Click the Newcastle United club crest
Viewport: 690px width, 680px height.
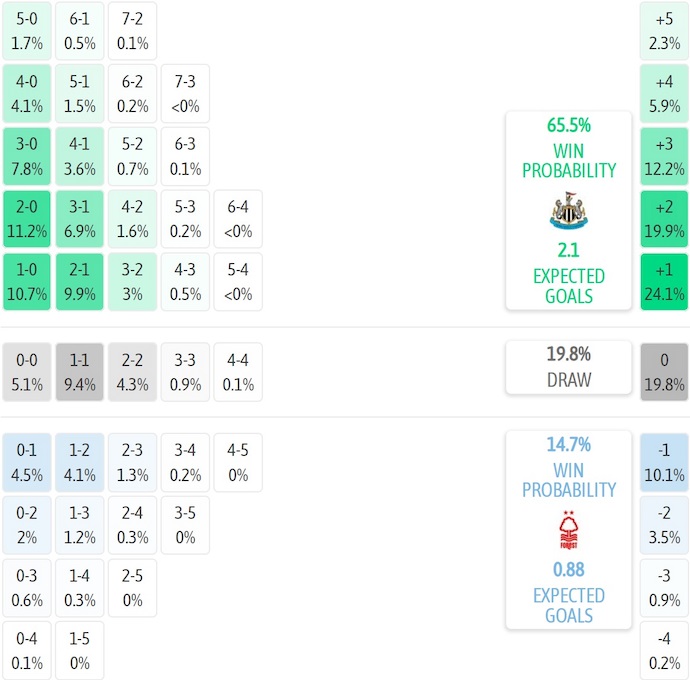568,212
